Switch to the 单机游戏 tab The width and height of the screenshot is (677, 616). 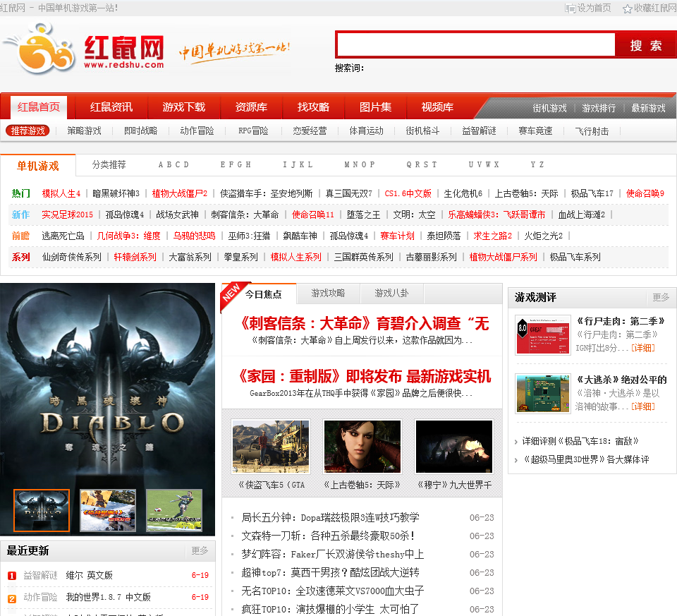pos(38,166)
